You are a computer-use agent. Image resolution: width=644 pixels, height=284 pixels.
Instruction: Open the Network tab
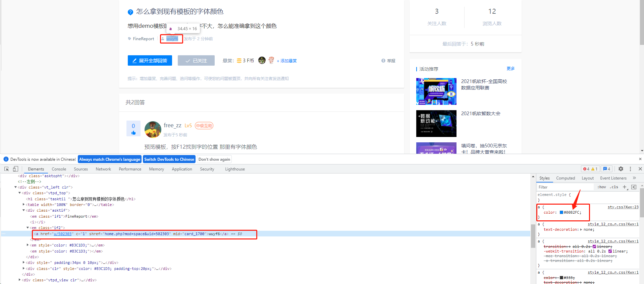tap(103, 169)
